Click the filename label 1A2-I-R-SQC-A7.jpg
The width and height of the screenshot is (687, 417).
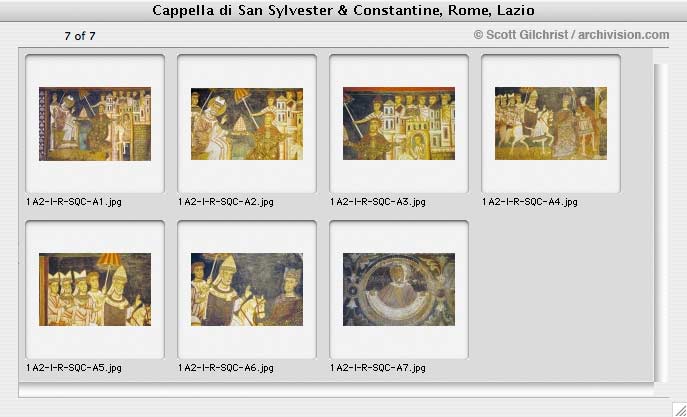click(x=378, y=368)
